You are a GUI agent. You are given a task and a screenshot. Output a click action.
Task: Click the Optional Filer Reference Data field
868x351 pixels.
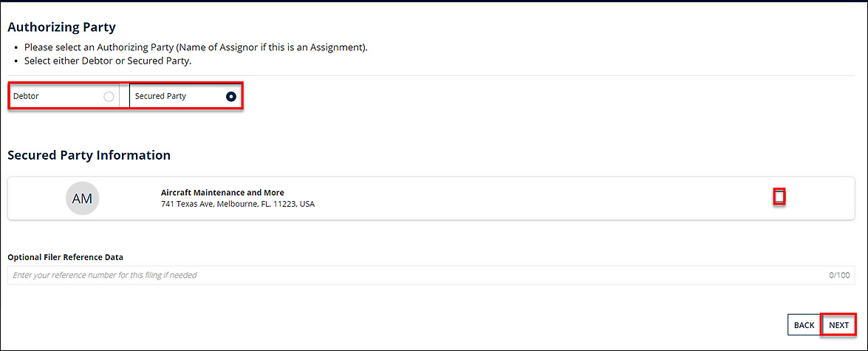click(x=414, y=275)
